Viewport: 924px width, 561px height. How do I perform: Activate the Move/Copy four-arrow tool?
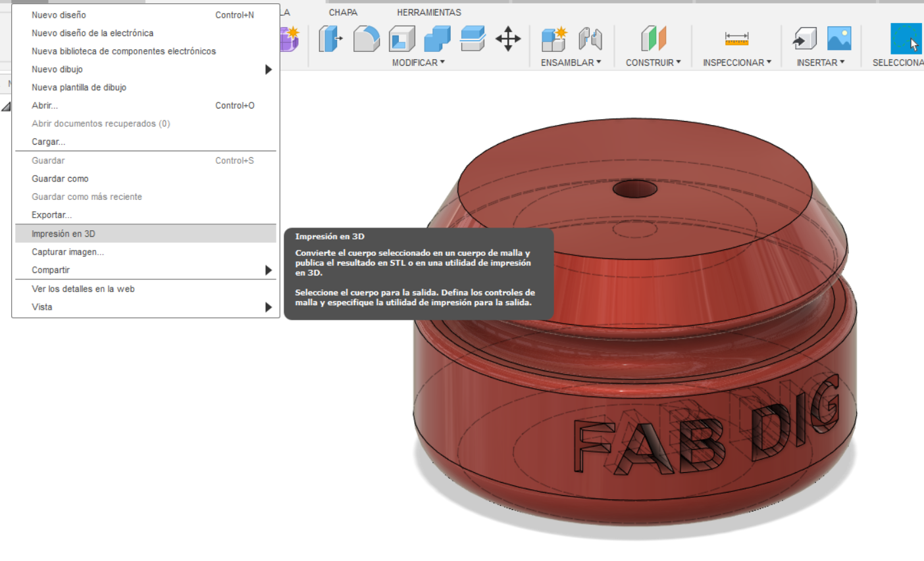pyautogui.click(x=508, y=39)
